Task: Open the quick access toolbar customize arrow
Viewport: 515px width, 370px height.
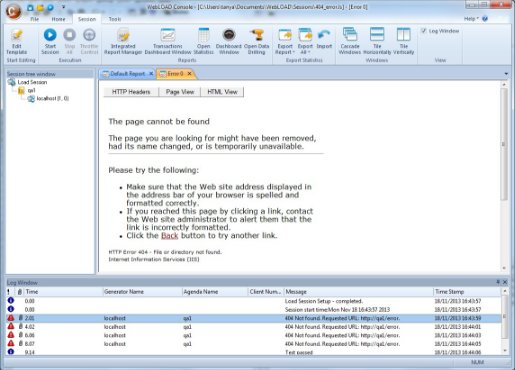Action: click(63, 7)
